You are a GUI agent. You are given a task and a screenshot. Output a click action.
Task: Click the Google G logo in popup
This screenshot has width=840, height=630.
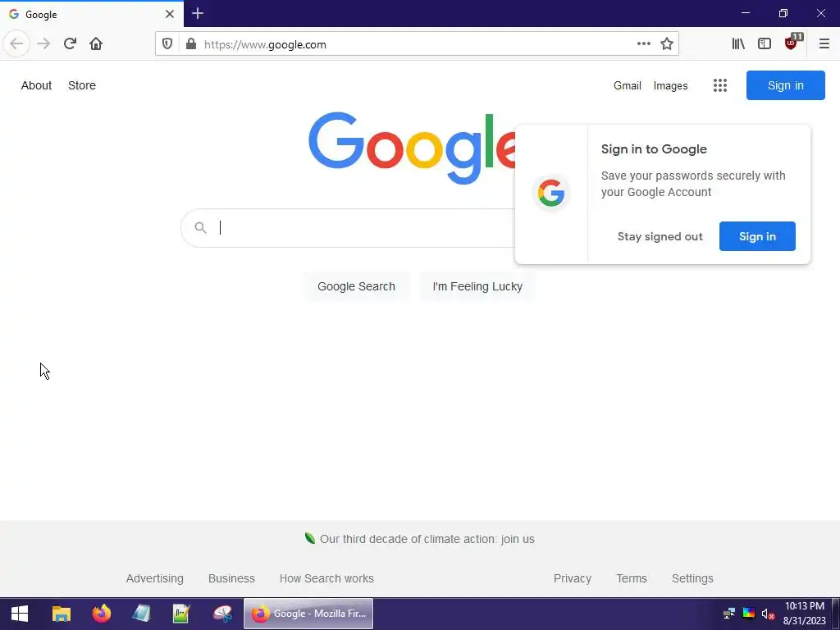tap(551, 193)
